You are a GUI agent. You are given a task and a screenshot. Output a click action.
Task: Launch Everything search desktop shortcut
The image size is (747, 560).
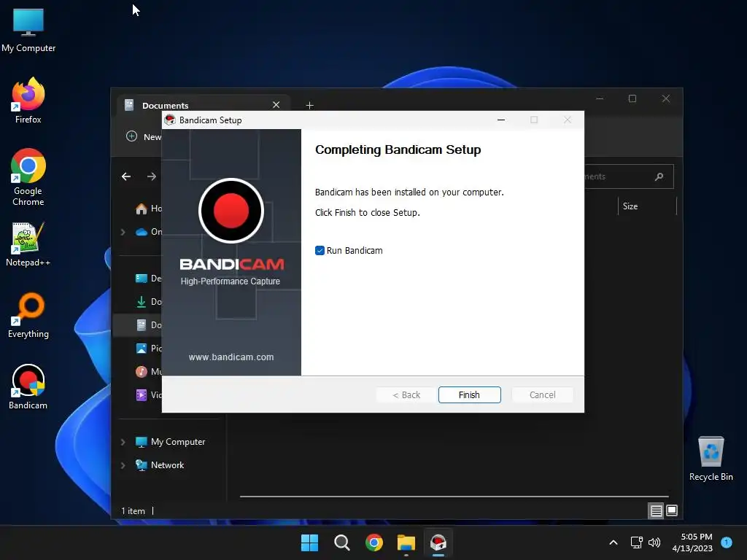tap(28, 315)
